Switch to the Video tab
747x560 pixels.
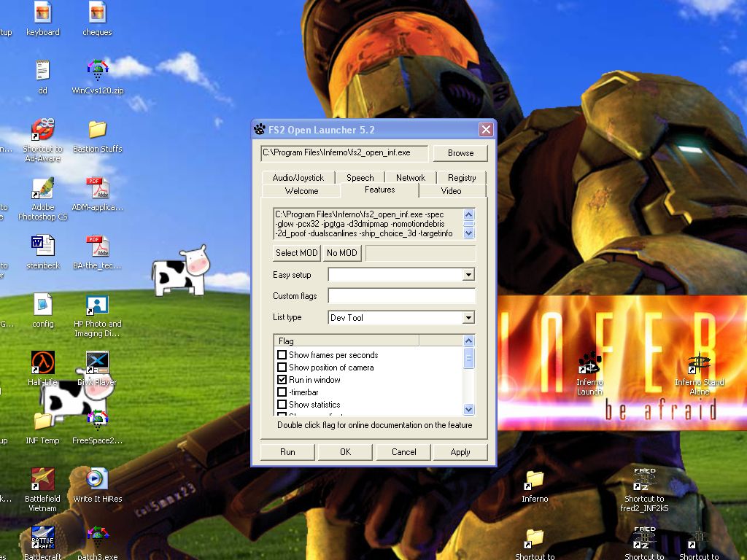point(451,191)
